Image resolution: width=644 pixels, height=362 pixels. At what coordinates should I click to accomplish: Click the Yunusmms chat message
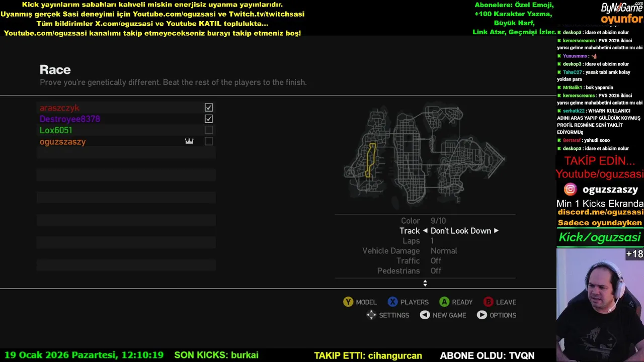pos(577,56)
